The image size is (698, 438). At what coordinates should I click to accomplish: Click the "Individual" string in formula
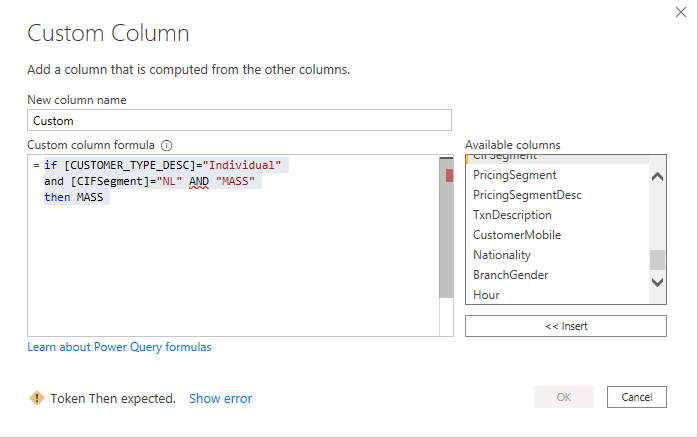pyautogui.click(x=242, y=165)
